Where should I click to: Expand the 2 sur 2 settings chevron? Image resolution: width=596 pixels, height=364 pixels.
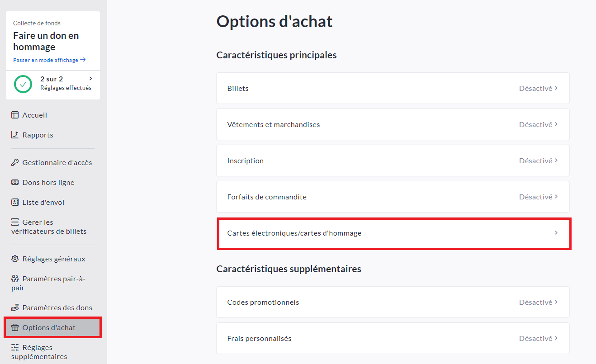point(91,79)
